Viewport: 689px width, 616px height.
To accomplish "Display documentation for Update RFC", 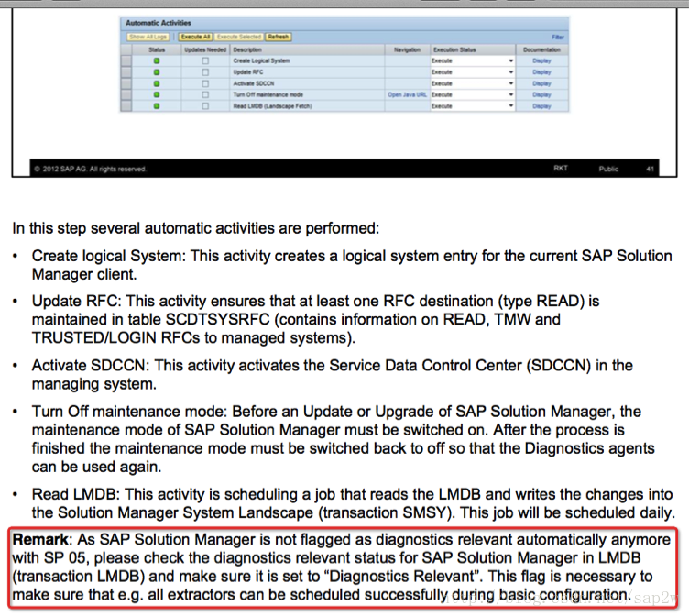I will pos(541,72).
